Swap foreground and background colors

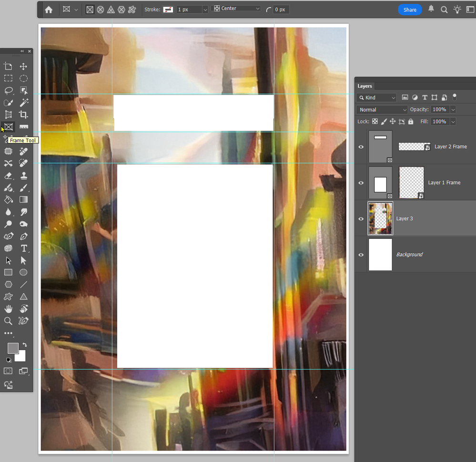tap(25, 345)
